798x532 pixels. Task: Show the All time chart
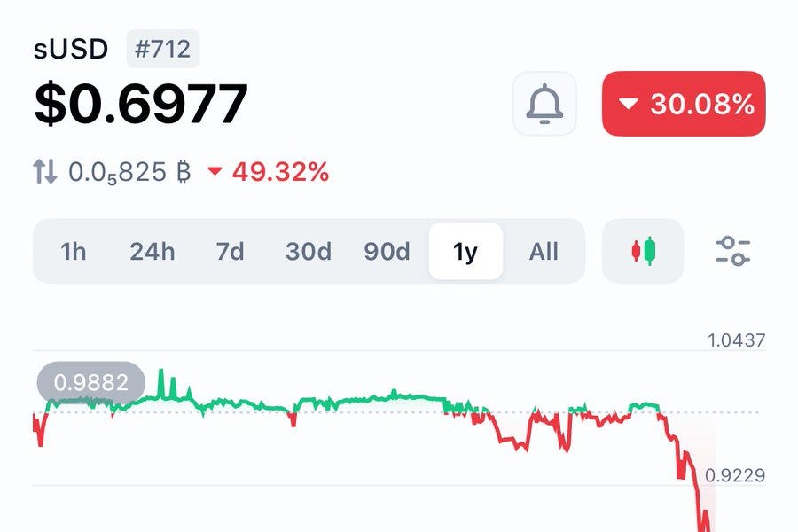pyautogui.click(x=544, y=252)
